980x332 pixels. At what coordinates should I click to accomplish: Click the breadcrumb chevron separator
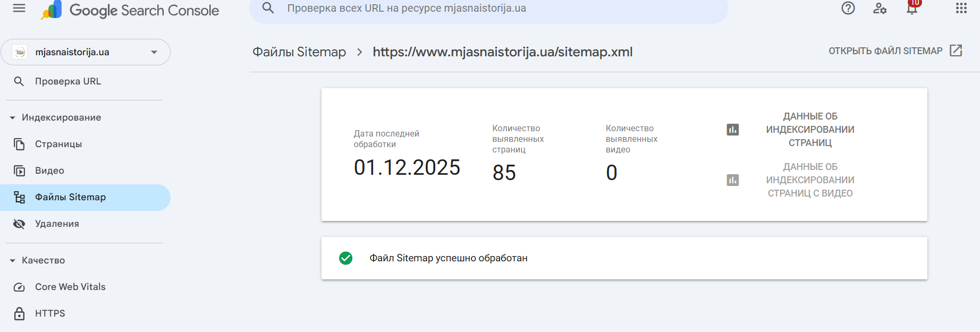coord(360,52)
